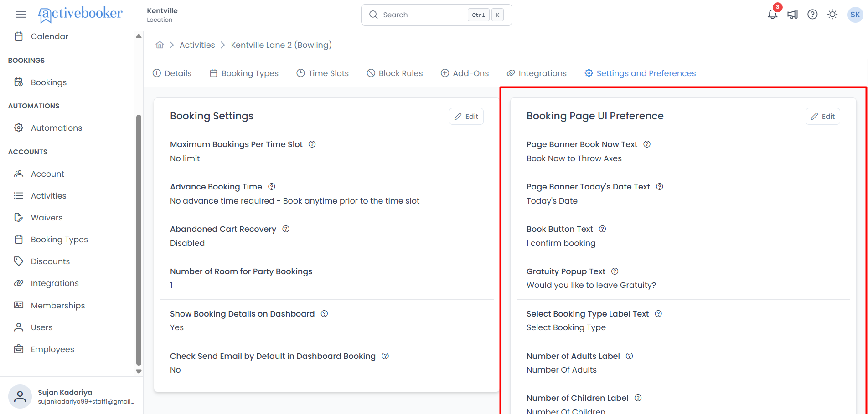This screenshot has height=414, width=868.
Task: Click the 'No limit' value text
Action: 185,158
